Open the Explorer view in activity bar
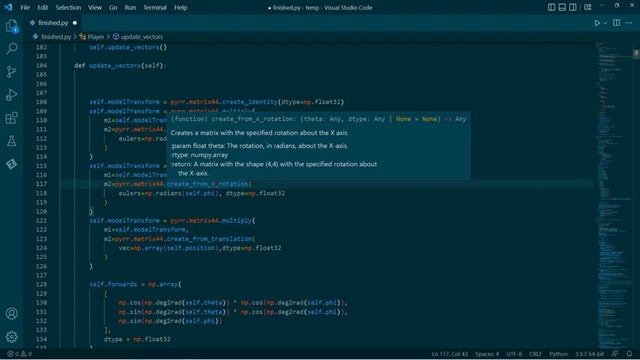This screenshot has height=360, width=640. [x=11, y=26]
